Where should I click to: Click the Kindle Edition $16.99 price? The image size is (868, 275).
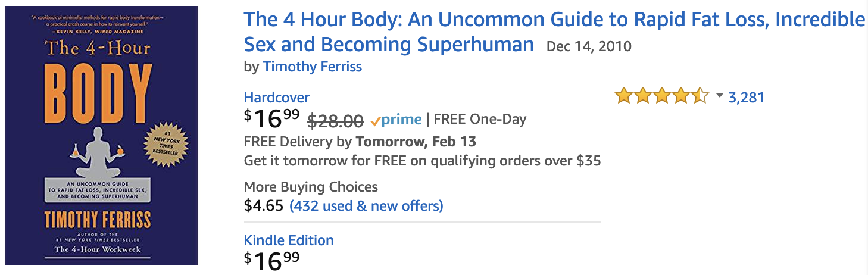[272, 261]
